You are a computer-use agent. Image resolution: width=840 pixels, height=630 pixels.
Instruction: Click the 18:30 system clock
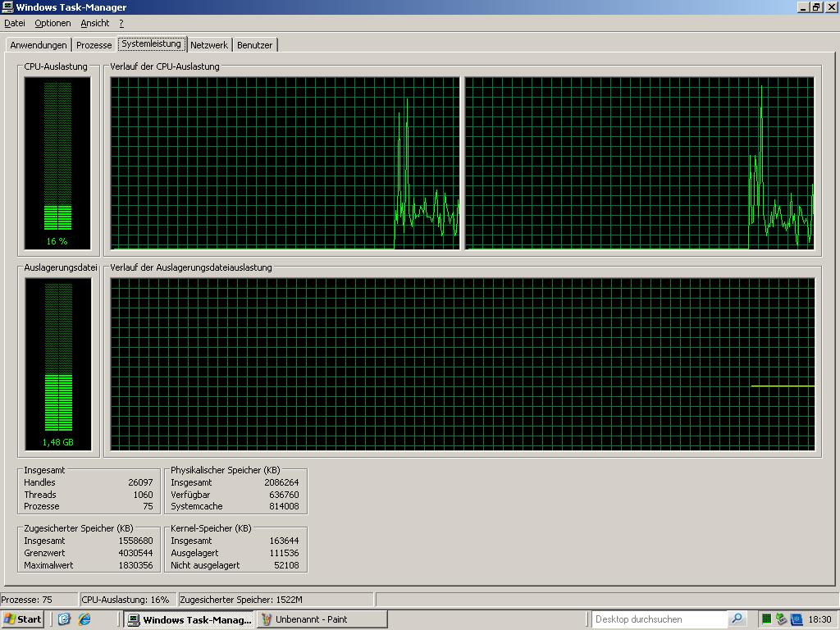click(x=819, y=619)
